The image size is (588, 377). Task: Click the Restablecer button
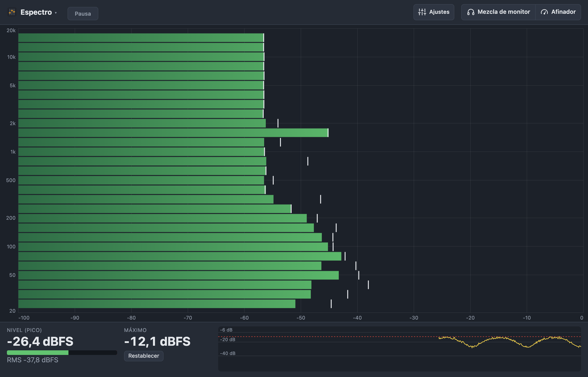144,356
